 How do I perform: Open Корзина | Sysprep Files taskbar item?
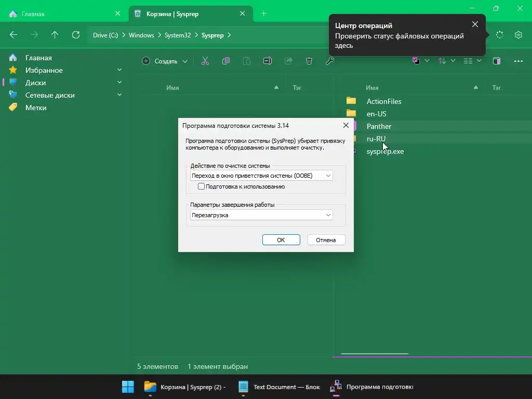coord(185,387)
